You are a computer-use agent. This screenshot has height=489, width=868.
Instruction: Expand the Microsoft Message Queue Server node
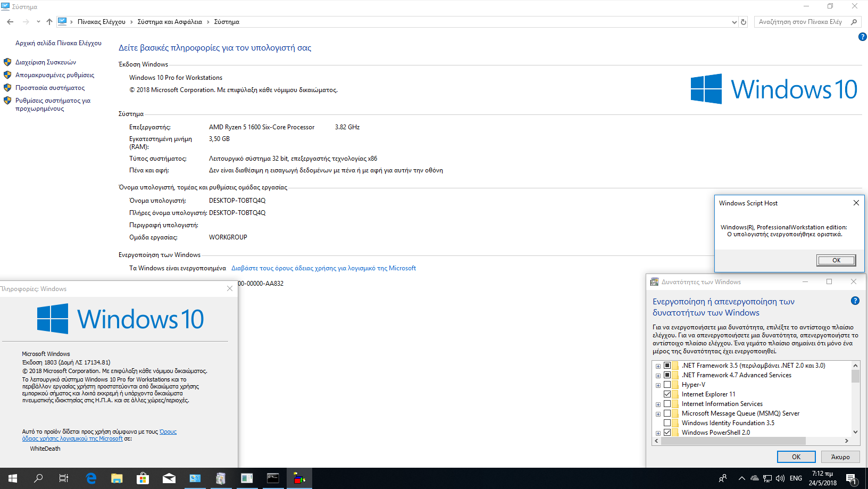point(658,414)
